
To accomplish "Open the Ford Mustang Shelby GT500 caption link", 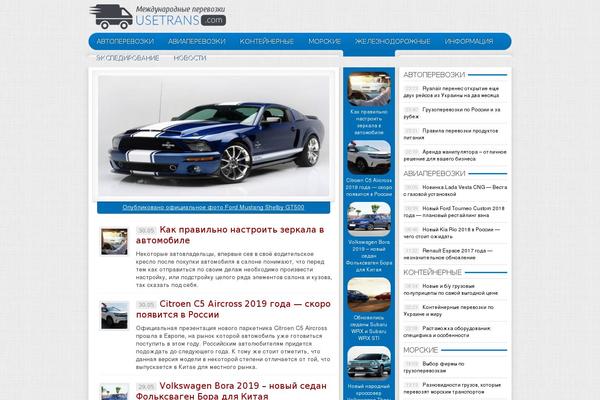I will click(213, 207).
